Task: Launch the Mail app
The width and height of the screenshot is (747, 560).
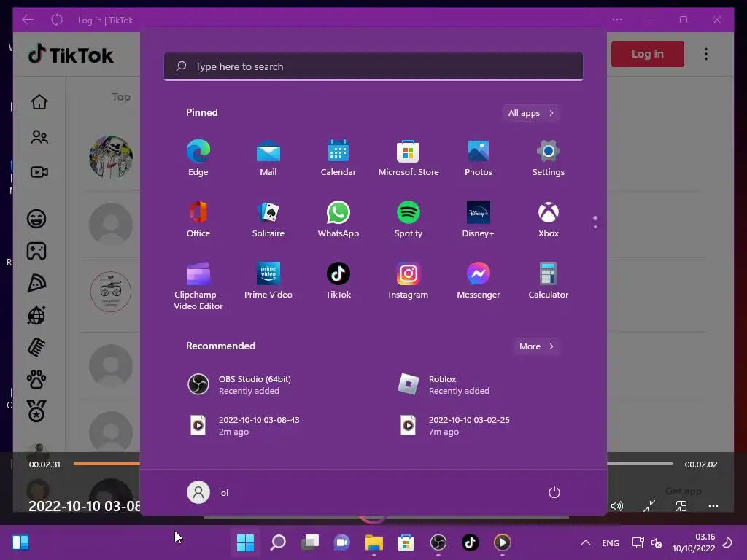Action: (268, 158)
